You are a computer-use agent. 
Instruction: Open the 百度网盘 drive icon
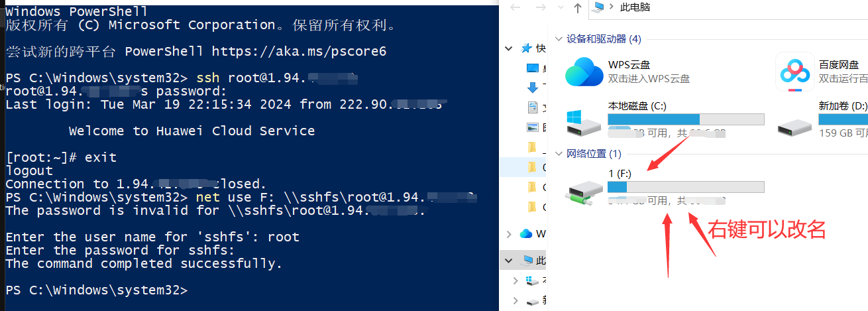click(x=795, y=72)
